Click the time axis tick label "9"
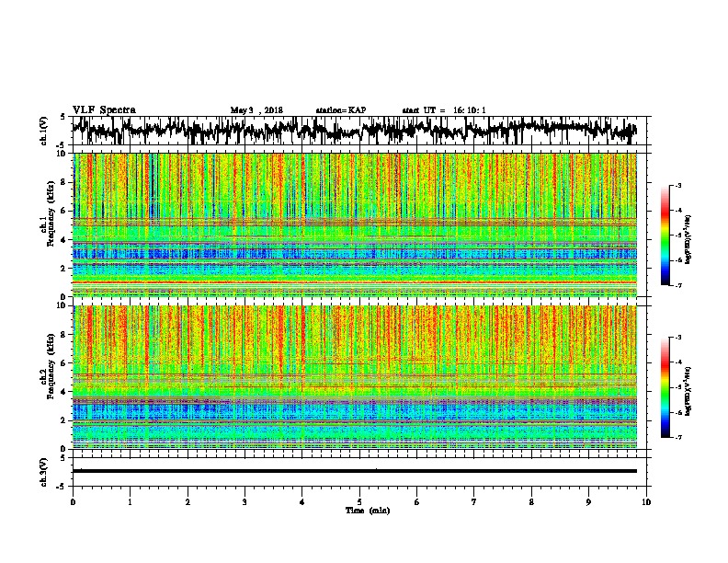Viewport: 728px width, 563px height. click(588, 502)
